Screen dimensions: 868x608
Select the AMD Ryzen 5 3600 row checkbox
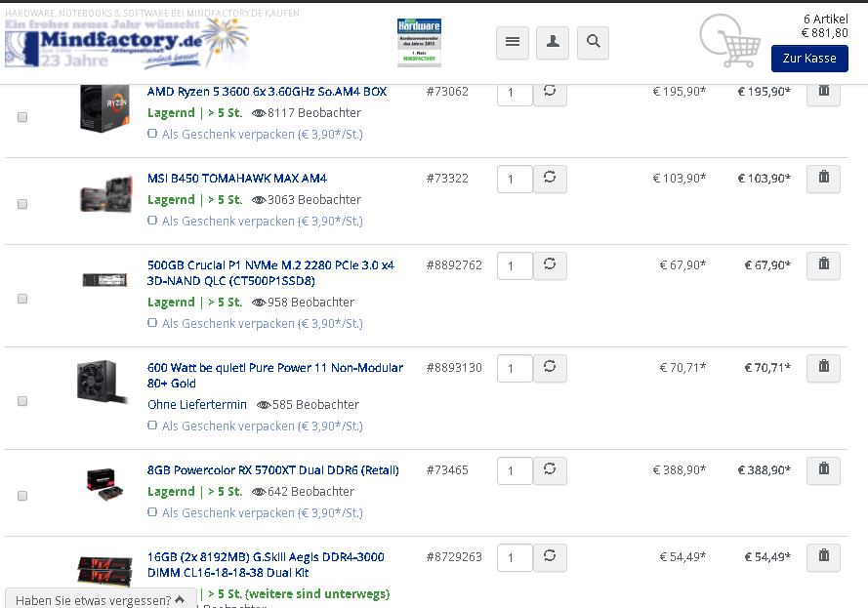coord(22,117)
